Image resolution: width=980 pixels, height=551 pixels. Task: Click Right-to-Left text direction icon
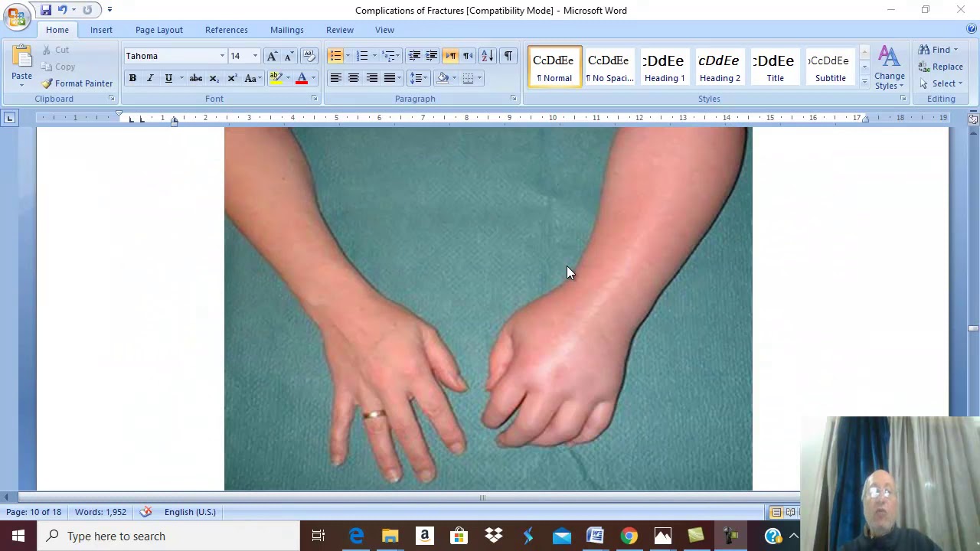coord(468,56)
